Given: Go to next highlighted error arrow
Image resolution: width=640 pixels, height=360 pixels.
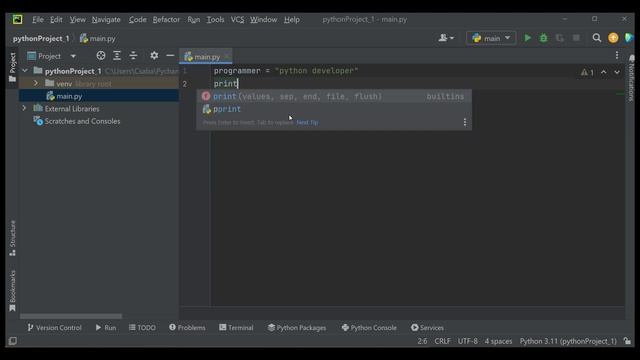Looking at the screenshot, I should (x=617, y=72).
